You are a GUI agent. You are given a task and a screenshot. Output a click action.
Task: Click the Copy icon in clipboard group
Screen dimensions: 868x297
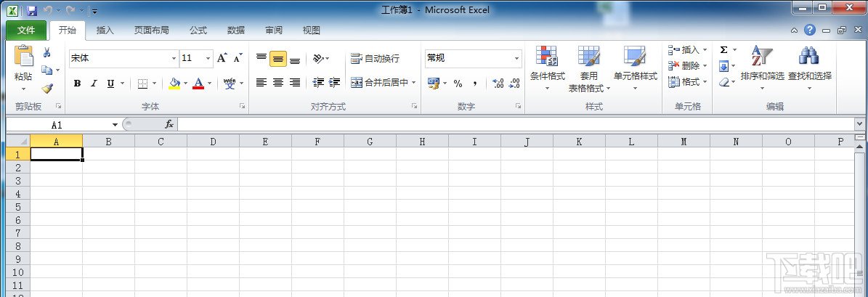coord(47,70)
